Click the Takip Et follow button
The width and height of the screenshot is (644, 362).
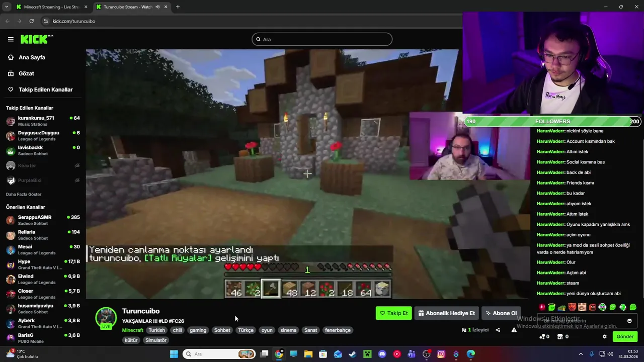pyautogui.click(x=393, y=313)
